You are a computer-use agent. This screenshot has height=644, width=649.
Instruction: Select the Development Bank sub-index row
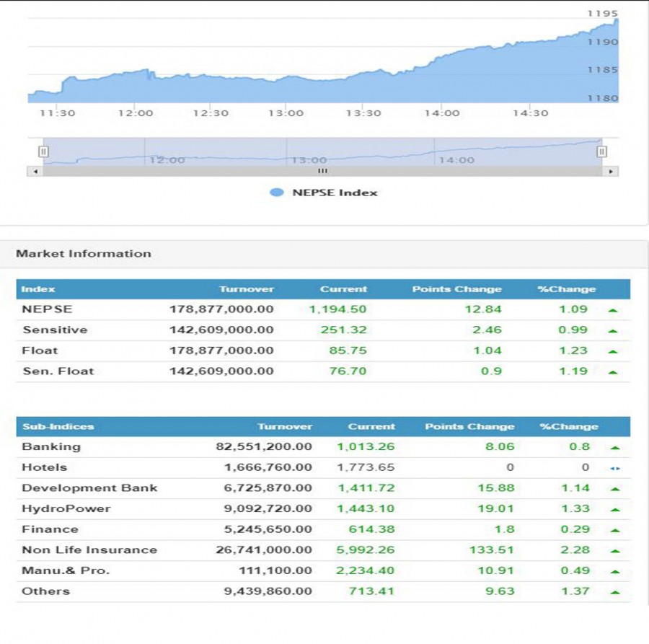tap(89, 488)
